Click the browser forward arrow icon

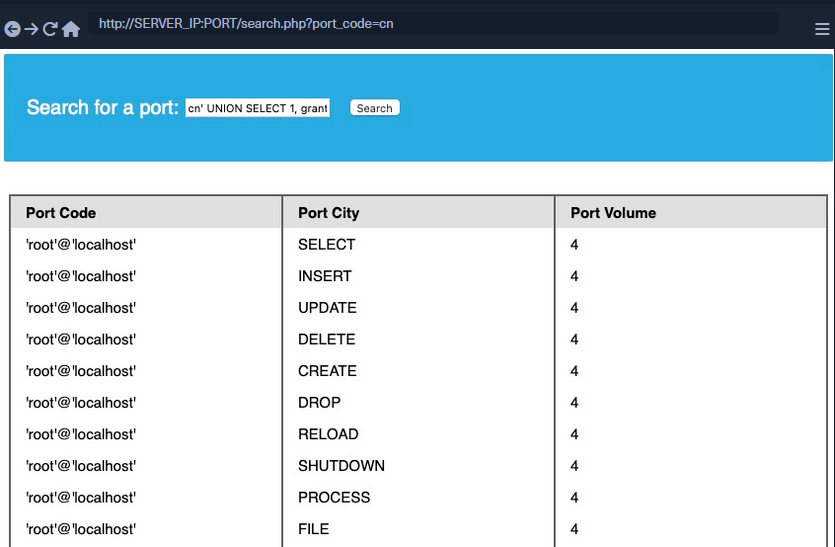[31, 30]
